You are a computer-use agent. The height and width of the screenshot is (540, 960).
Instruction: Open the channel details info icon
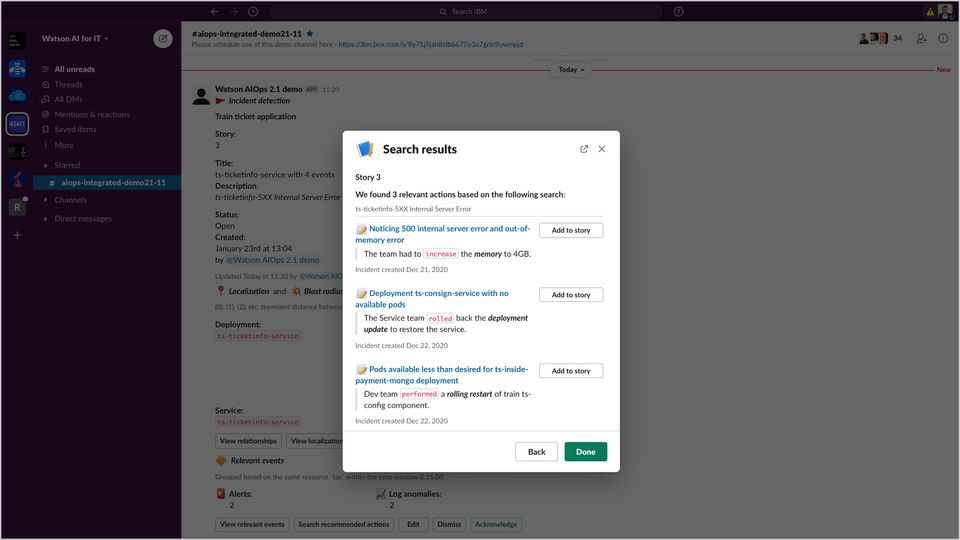(943, 38)
